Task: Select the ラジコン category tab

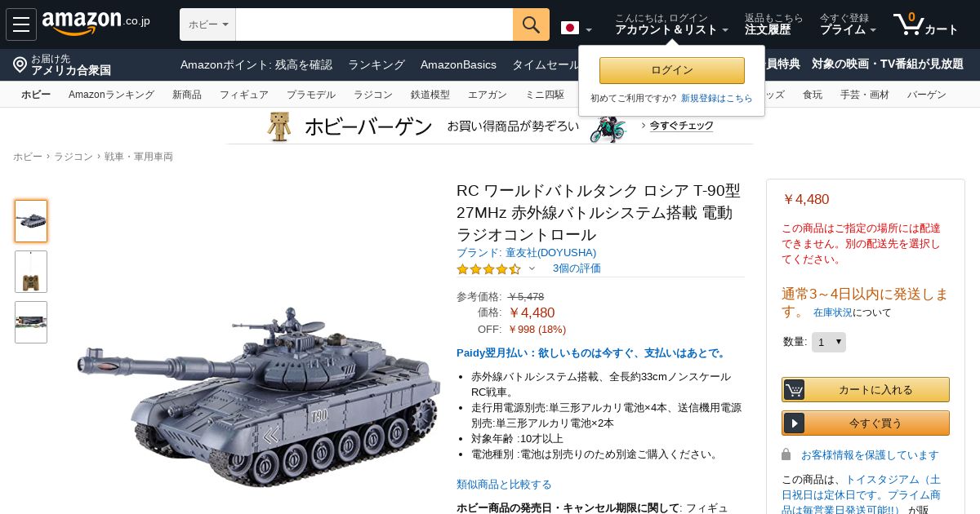Action: (x=373, y=95)
